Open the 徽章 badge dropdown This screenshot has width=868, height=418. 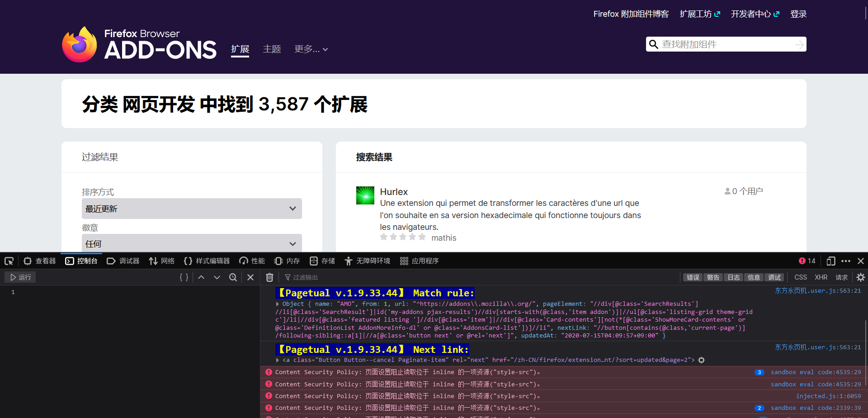[x=192, y=243]
